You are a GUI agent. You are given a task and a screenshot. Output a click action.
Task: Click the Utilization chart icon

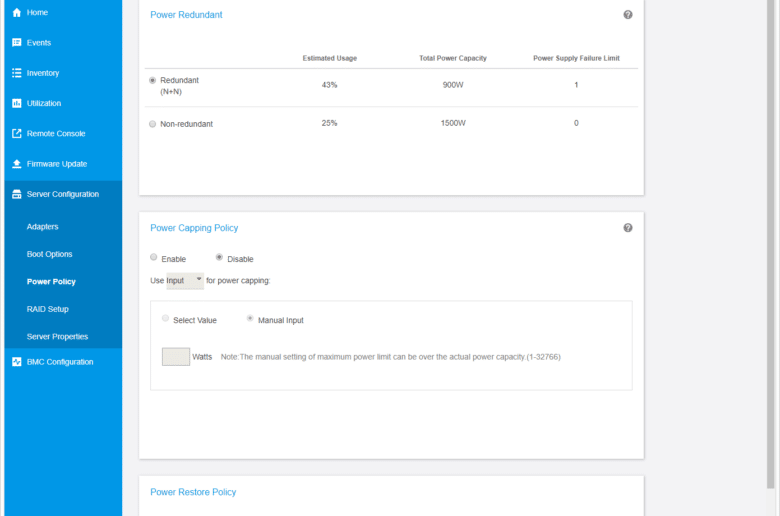pos(17,103)
